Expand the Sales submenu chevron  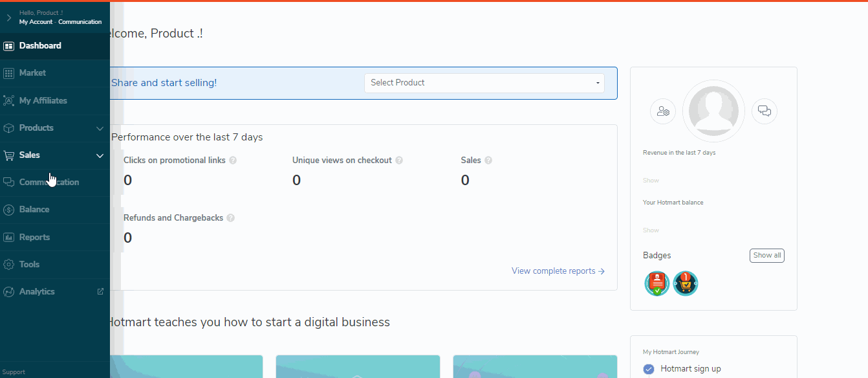pos(100,155)
